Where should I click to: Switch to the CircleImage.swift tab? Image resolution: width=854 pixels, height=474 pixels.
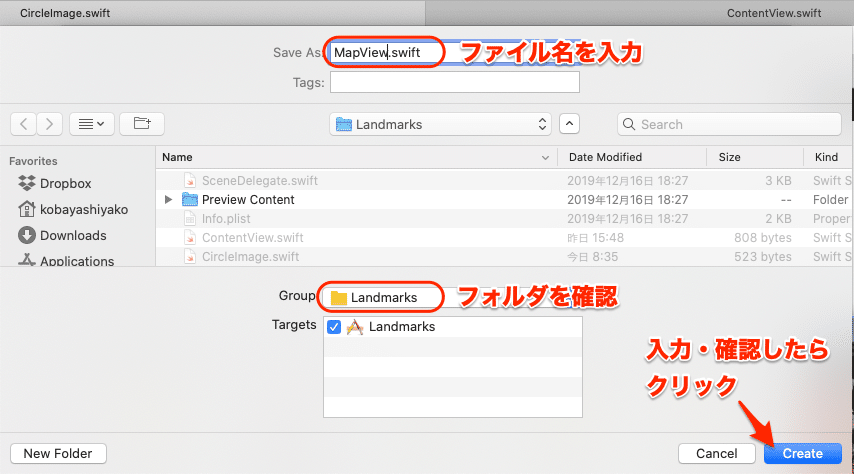(x=65, y=13)
